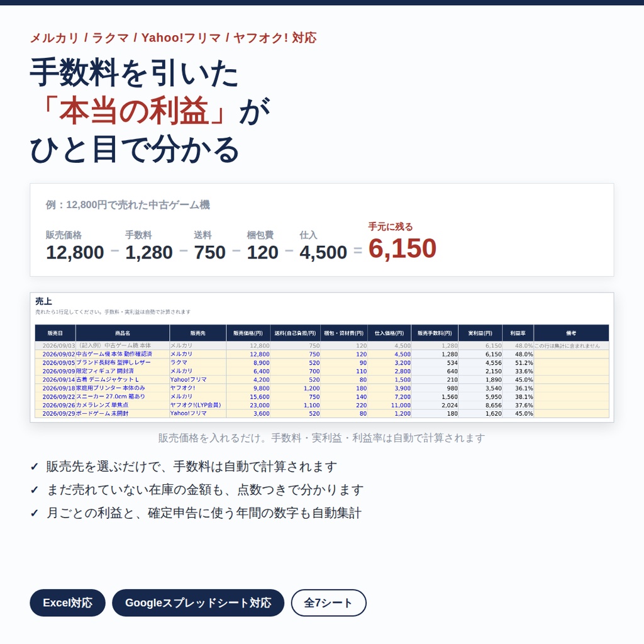The image size is (644, 644).
Task: Click the red headline 「本当の利益」
Action: (x=133, y=111)
